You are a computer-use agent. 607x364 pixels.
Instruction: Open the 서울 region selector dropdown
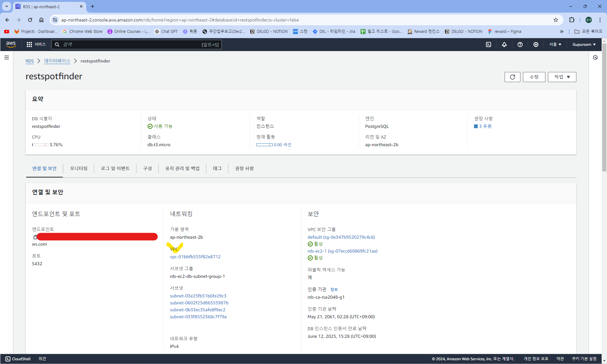click(x=555, y=45)
